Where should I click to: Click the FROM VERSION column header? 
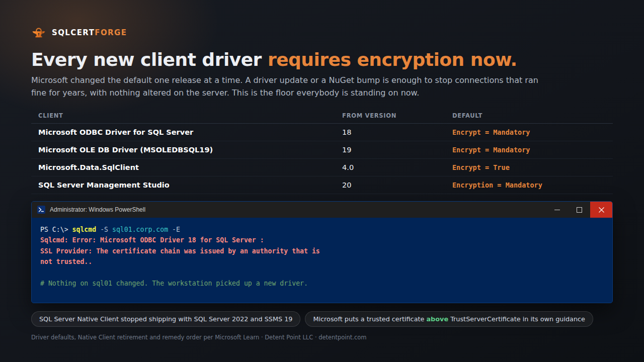click(369, 116)
